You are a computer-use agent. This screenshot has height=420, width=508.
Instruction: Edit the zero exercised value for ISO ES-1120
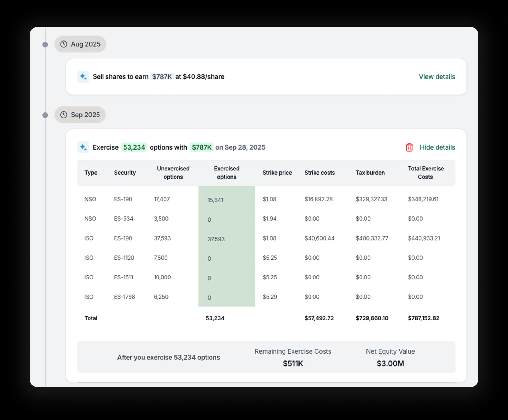point(209,258)
